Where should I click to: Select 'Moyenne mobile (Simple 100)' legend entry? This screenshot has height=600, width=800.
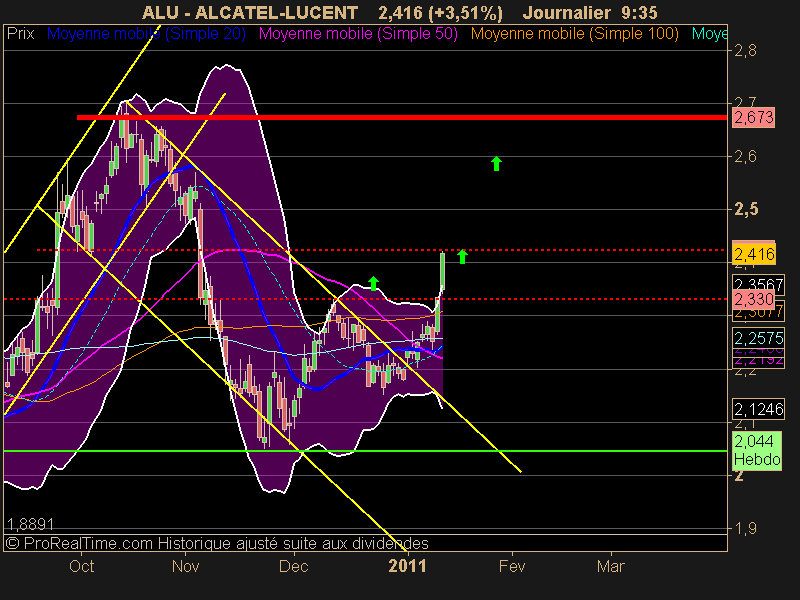click(574, 34)
